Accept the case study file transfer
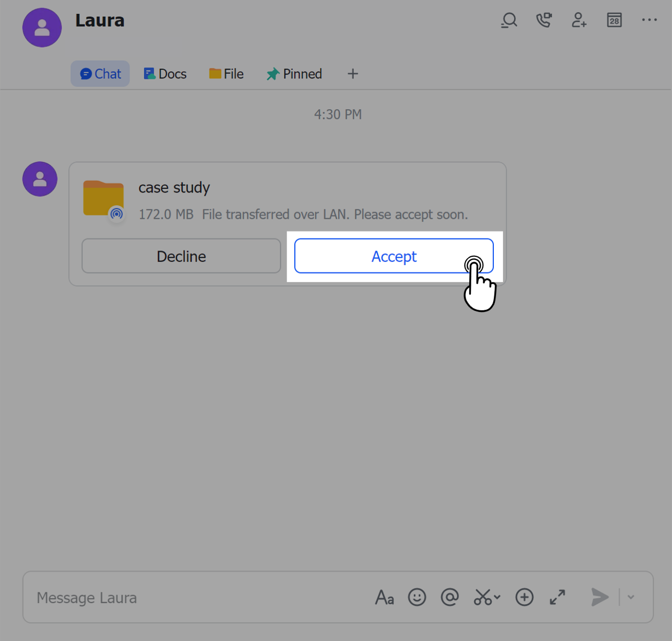This screenshot has width=672, height=641. pyautogui.click(x=394, y=256)
